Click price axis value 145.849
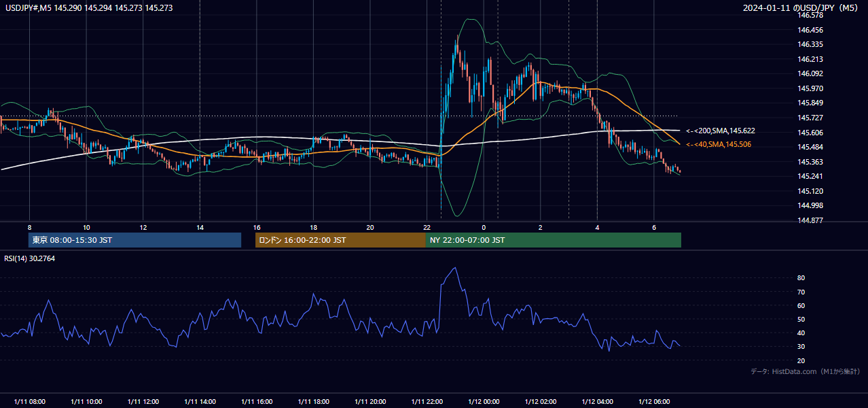Screen dimensions: 868x408 tap(810, 103)
